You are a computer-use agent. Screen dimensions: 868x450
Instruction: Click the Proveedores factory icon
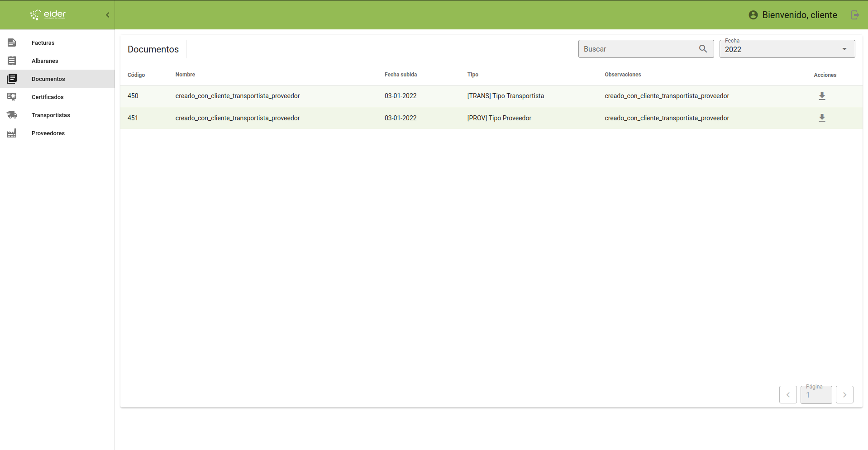12,133
